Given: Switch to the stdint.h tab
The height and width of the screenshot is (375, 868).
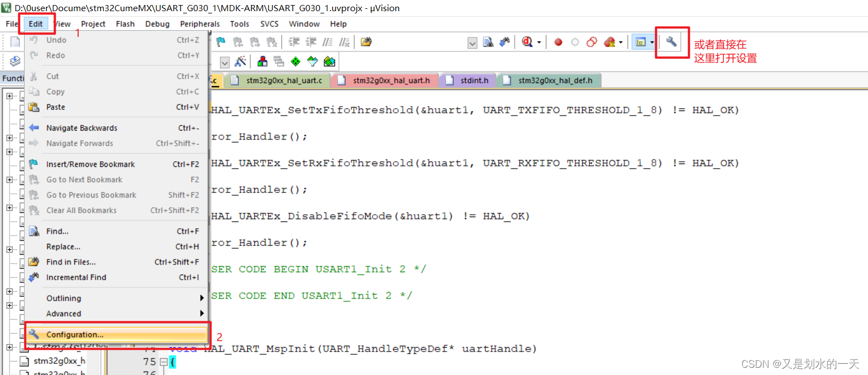Looking at the screenshot, I should [x=468, y=80].
